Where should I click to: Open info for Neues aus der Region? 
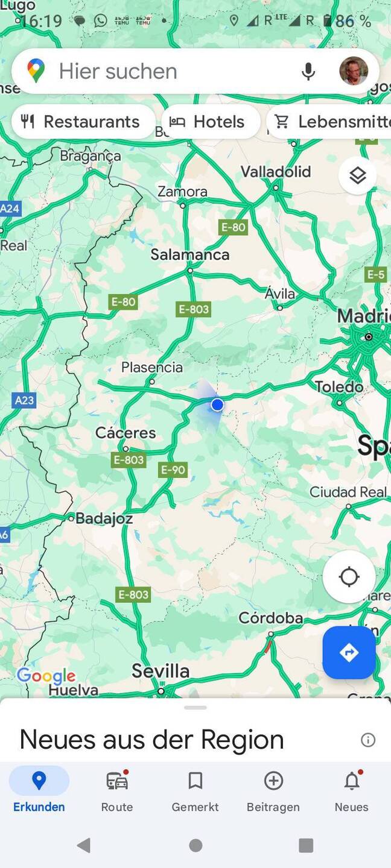point(368,740)
